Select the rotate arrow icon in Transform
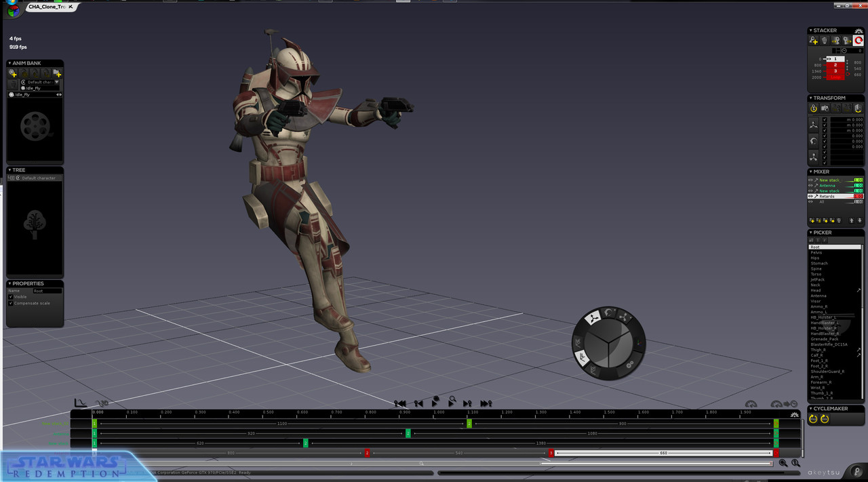The width and height of the screenshot is (868, 482). tap(814, 141)
